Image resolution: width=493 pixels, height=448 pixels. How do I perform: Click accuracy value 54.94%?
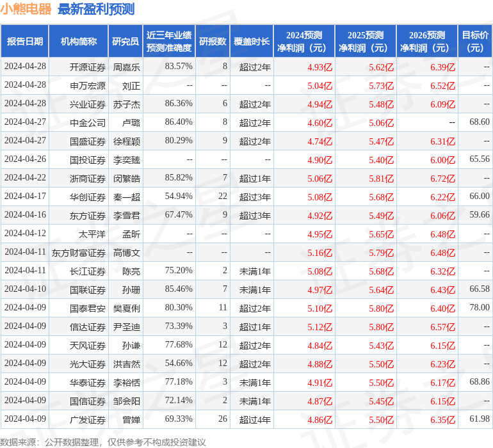pyautogui.click(x=179, y=196)
